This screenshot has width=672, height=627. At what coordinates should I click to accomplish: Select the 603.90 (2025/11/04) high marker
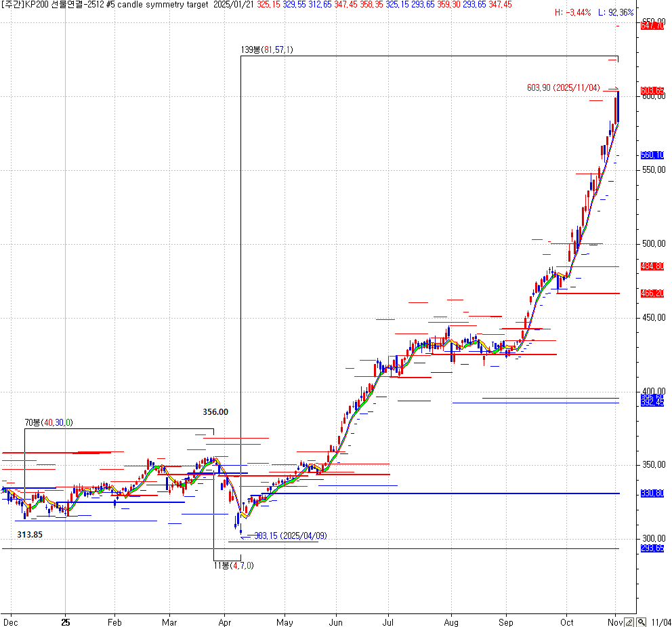(564, 87)
